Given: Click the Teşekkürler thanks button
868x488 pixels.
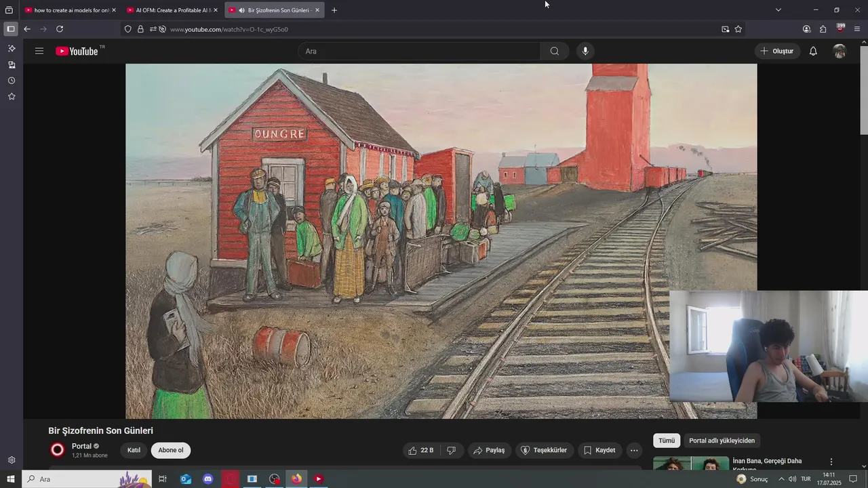Looking at the screenshot, I should point(545,450).
